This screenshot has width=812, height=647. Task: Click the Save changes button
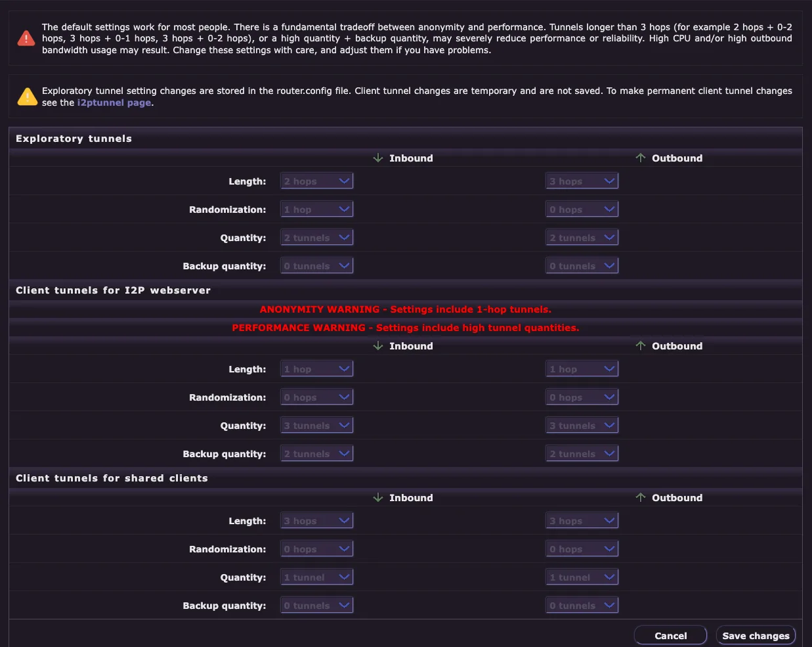coord(756,635)
